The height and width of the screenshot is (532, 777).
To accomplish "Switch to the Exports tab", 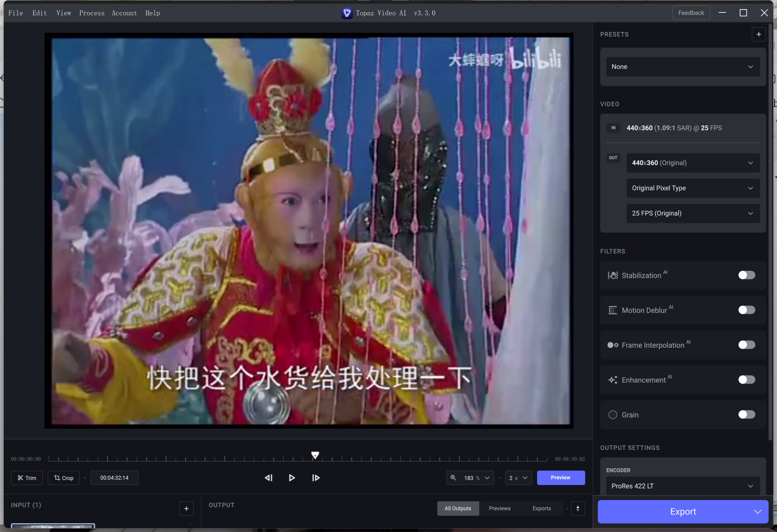I will point(542,508).
